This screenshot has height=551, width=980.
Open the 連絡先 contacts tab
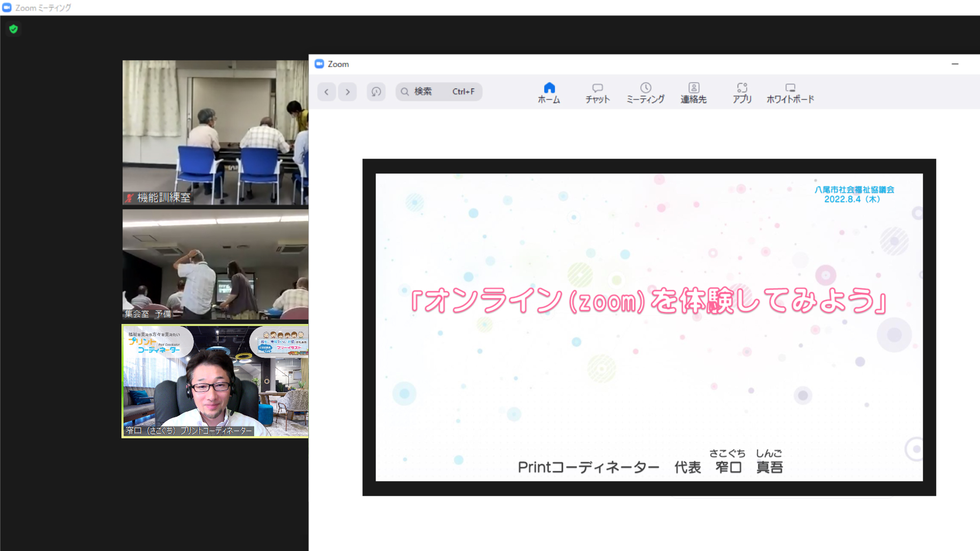click(x=694, y=93)
